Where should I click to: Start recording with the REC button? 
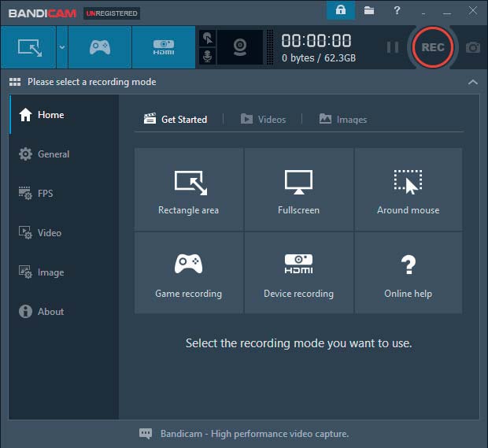point(433,47)
